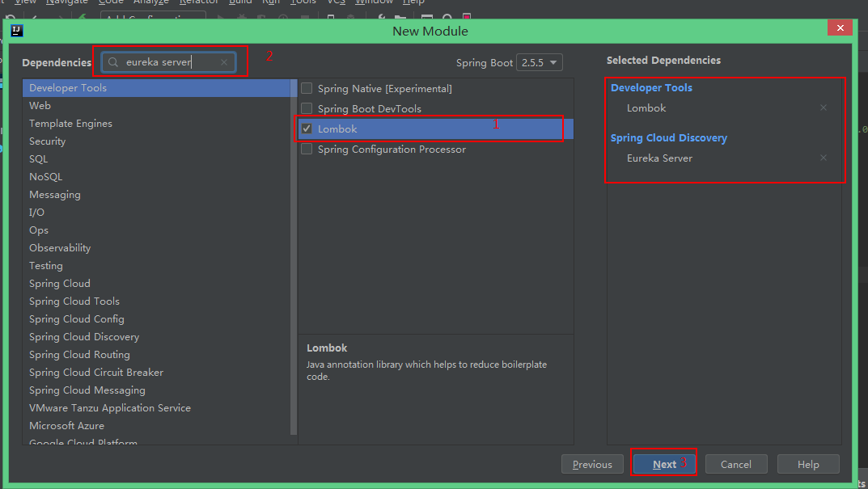The height and width of the screenshot is (489, 868).
Task: Open the Spring Boot version dropdown
Action: (540, 62)
